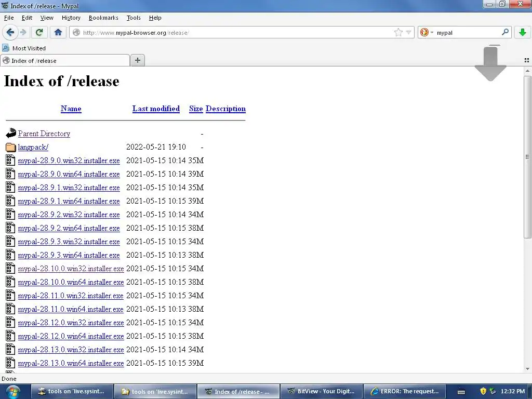
Task: Open the on-screen keyboard tray icon
Action: click(x=461, y=392)
